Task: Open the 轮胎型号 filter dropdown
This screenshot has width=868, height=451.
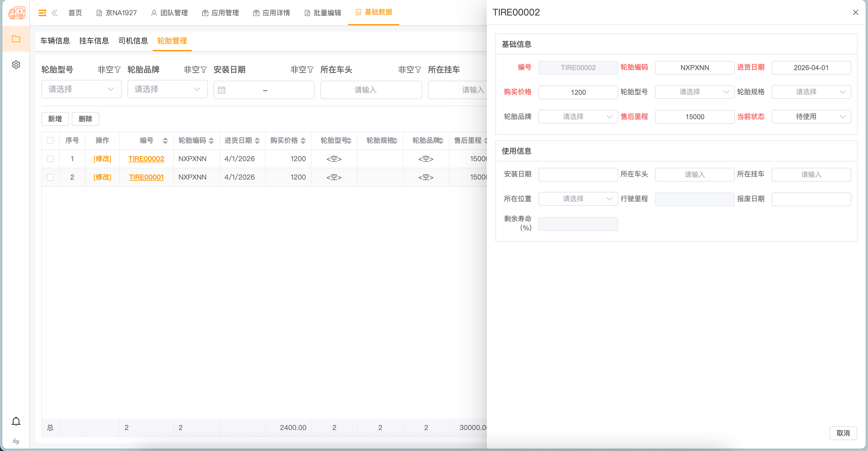Action: [x=81, y=89]
